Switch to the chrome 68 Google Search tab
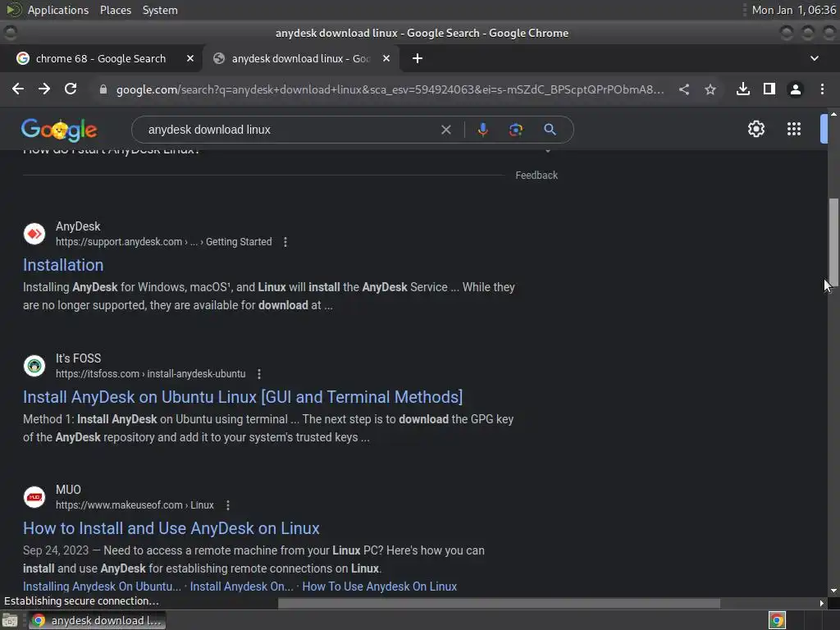The height and width of the screenshot is (630, 840). [x=101, y=58]
